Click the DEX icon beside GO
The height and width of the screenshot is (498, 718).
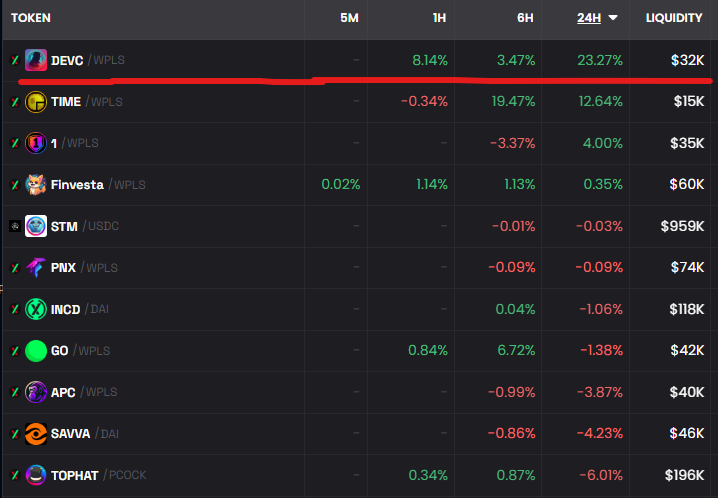pos(15,351)
